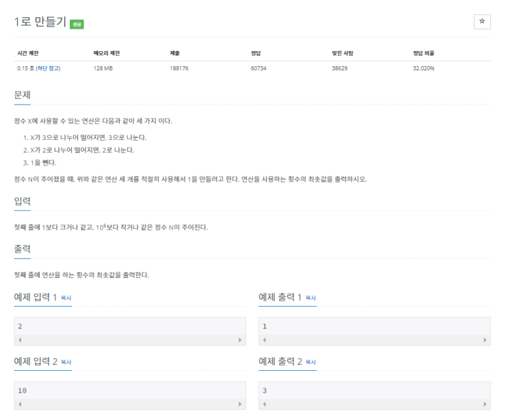Image resolution: width=508 pixels, height=420 pixels.
Task: Click the 시간 제한 column header
Action: coord(28,53)
